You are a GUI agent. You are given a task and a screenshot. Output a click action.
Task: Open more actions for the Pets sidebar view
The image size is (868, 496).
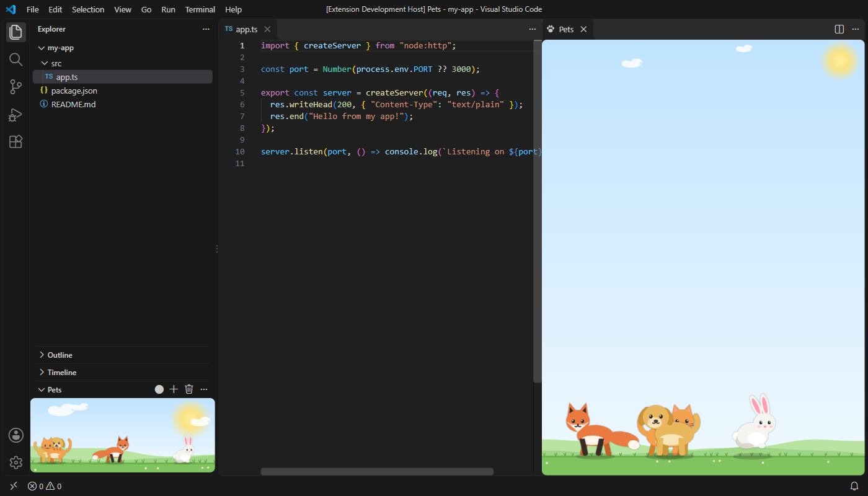click(x=204, y=389)
